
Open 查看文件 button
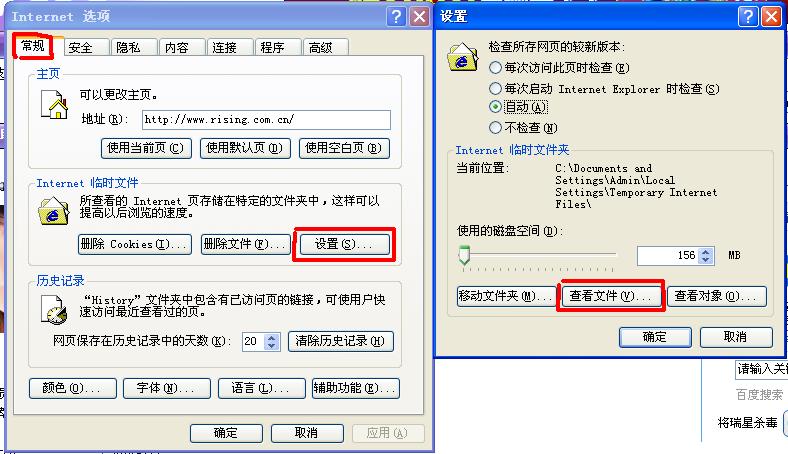(611, 296)
